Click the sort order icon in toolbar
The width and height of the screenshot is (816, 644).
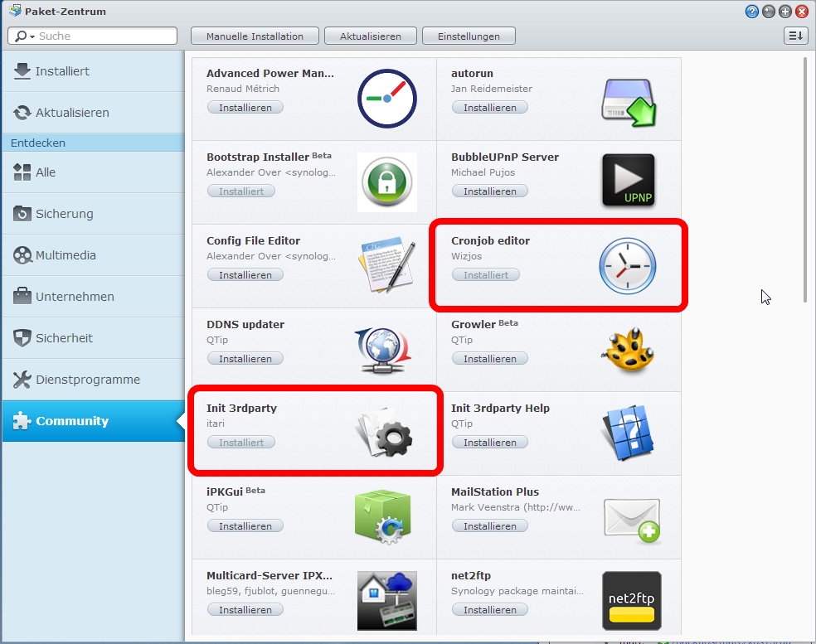[x=796, y=36]
